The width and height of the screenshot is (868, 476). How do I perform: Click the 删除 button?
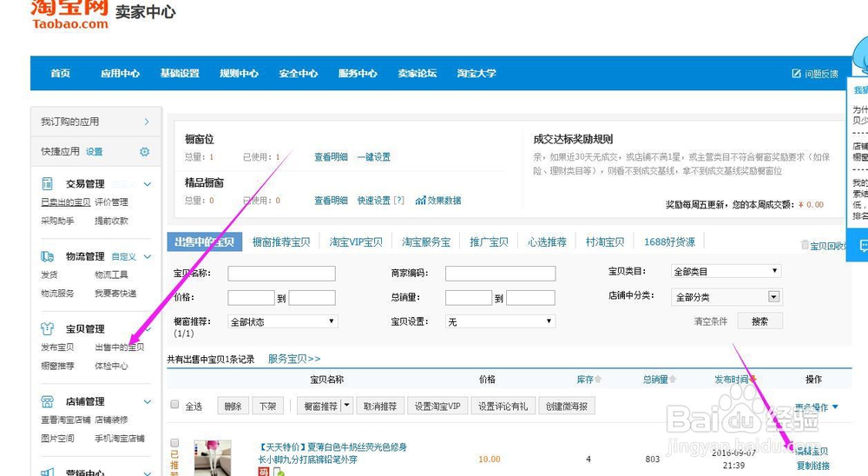(233, 407)
